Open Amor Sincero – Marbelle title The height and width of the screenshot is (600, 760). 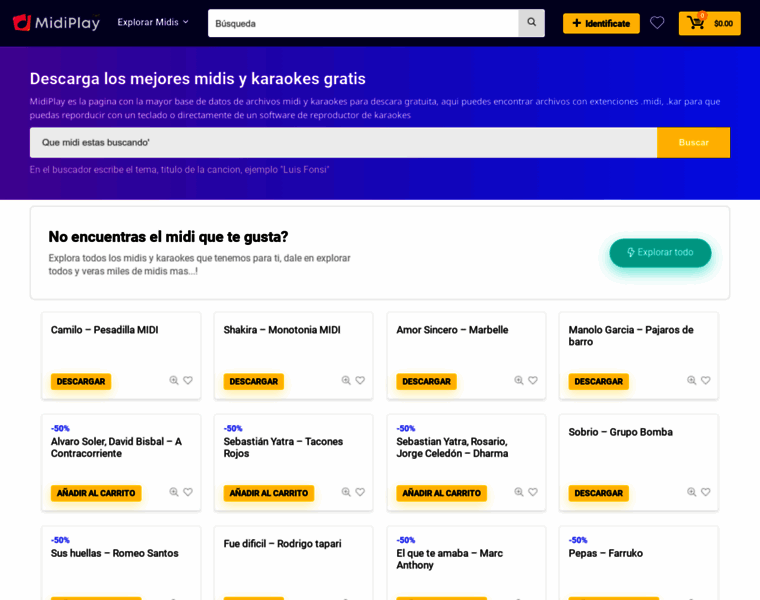coord(452,330)
